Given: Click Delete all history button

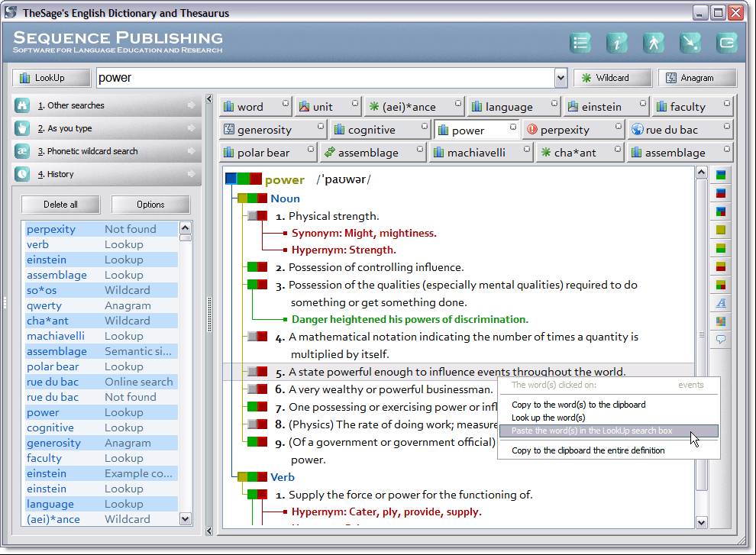Looking at the screenshot, I should [x=60, y=205].
